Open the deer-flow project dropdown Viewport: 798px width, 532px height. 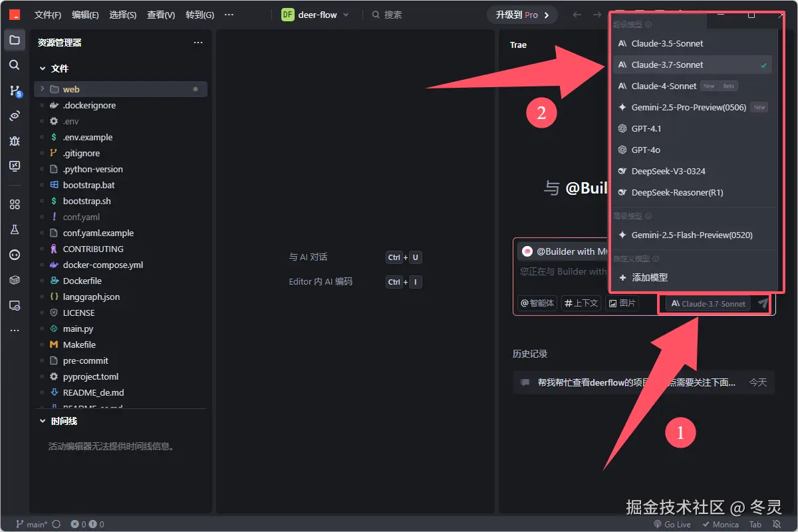315,15
